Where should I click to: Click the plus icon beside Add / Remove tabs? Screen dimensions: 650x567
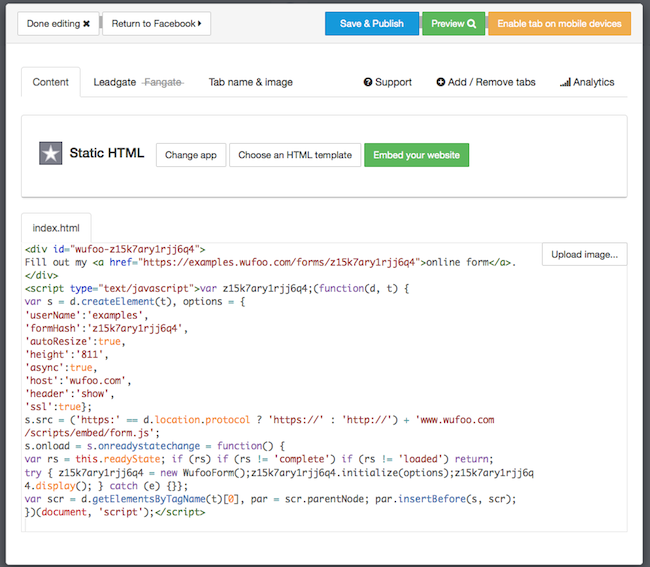[x=441, y=82]
